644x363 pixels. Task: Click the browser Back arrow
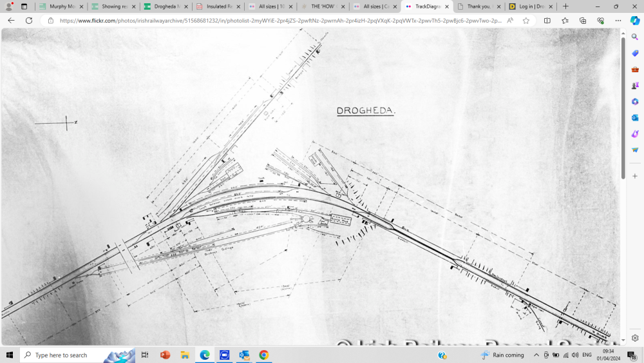(11, 21)
